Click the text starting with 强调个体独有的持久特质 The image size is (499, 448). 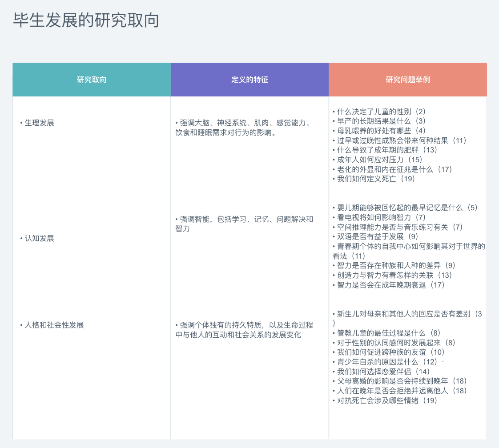click(245, 330)
